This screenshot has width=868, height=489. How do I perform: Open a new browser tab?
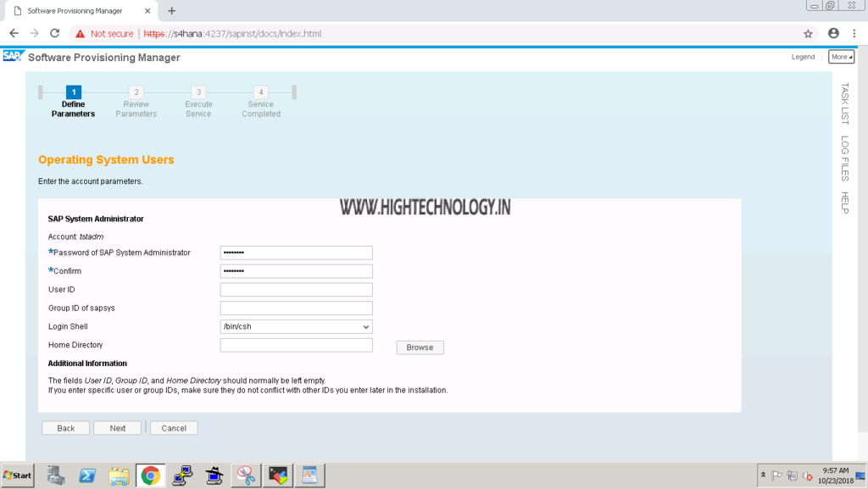point(171,11)
